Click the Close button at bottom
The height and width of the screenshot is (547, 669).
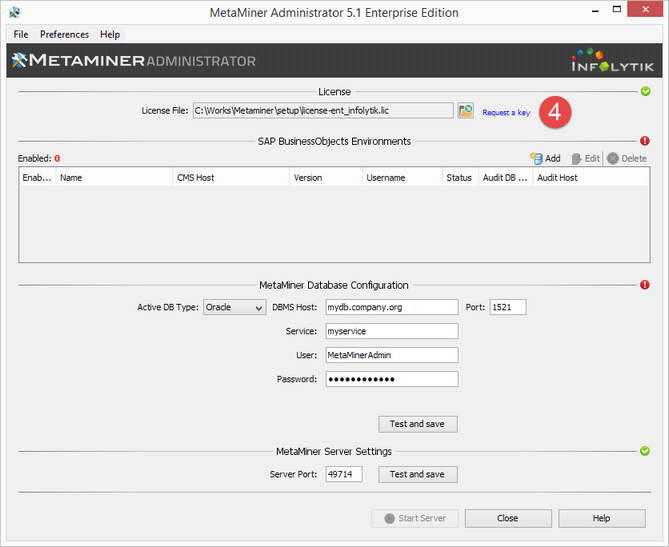(x=508, y=518)
